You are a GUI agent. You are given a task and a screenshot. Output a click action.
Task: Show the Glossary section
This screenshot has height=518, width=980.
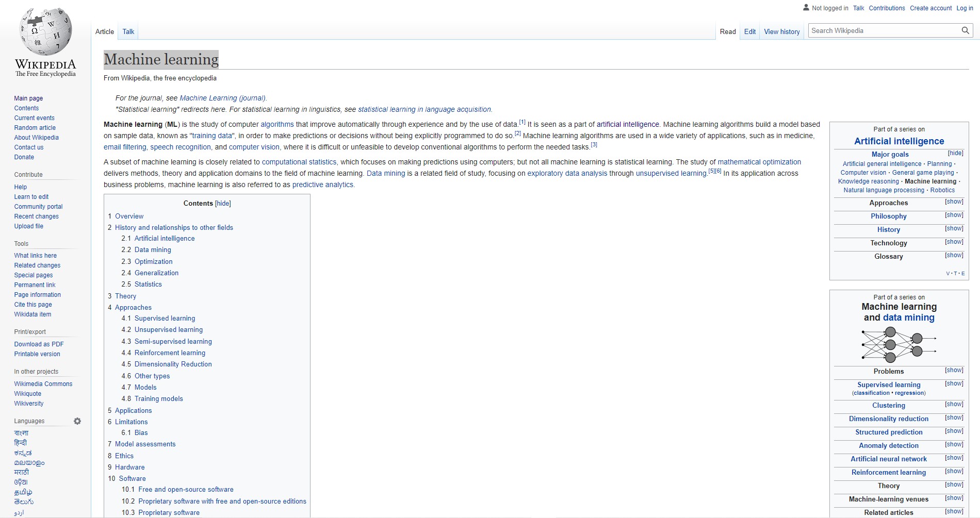(x=954, y=255)
